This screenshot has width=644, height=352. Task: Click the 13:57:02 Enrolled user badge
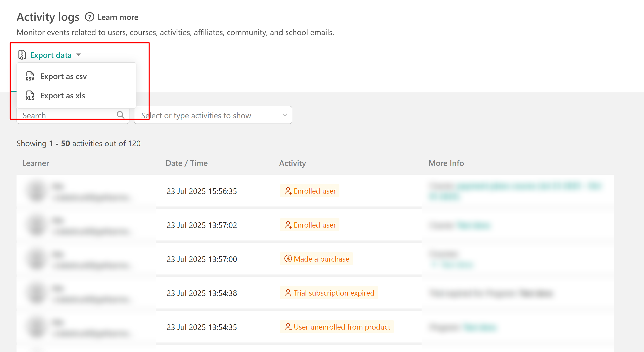point(310,225)
